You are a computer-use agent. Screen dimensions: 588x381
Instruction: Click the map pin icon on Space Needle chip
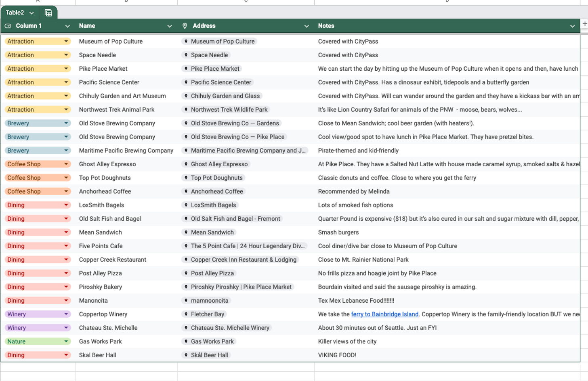pos(186,55)
